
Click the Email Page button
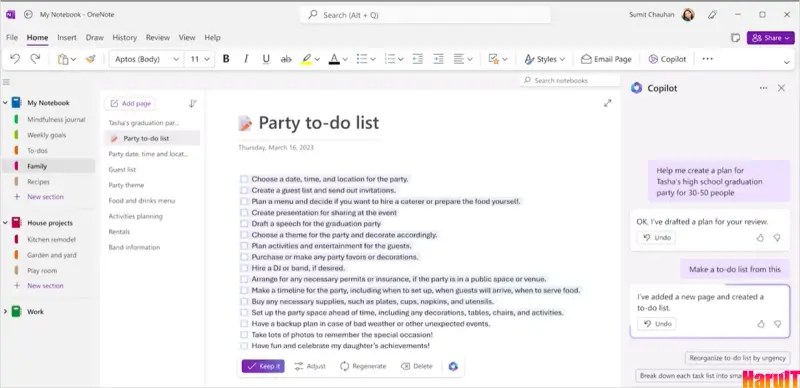click(x=606, y=59)
